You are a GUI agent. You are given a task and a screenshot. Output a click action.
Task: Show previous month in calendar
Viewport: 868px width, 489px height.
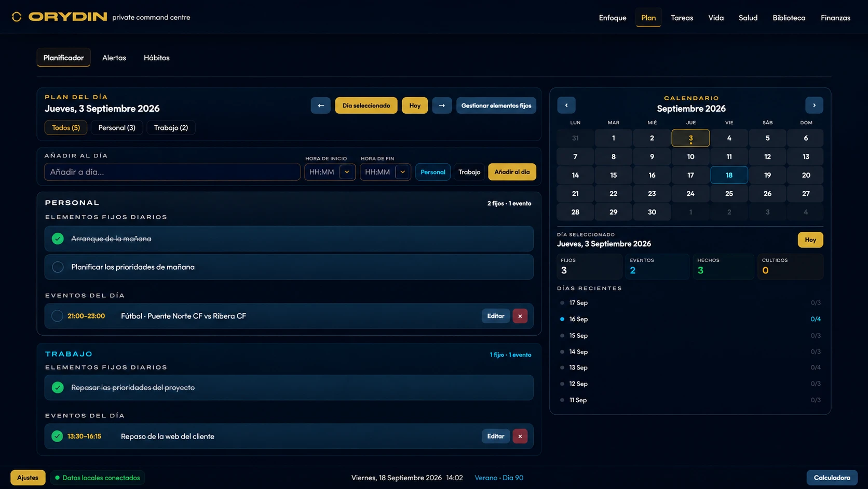(566, 105)
